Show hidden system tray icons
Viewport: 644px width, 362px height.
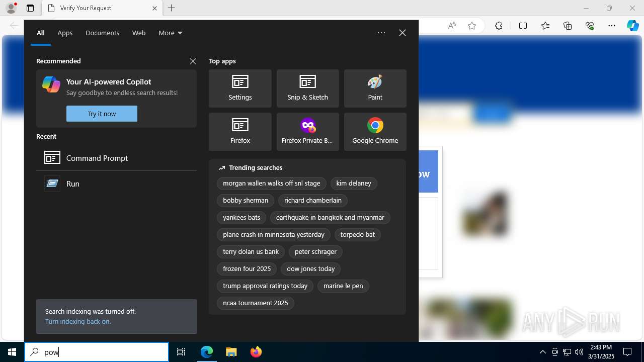tap(542, 352)
